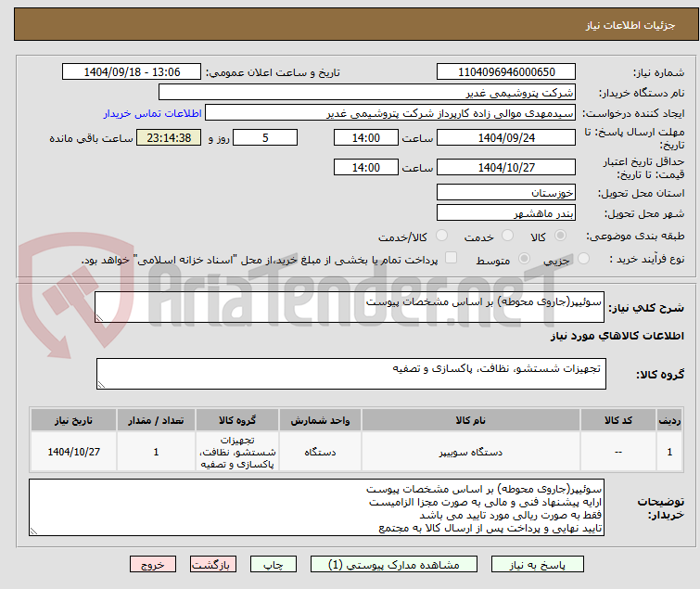This screenshot has width=700, height=589.
Task: Click the 'چاپ' print button
Action: [x=274, y=565]
